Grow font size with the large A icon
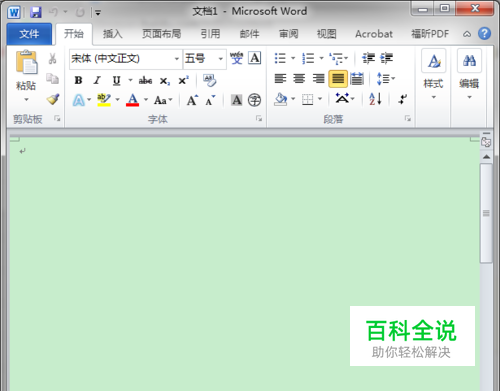 click(192, 100)
